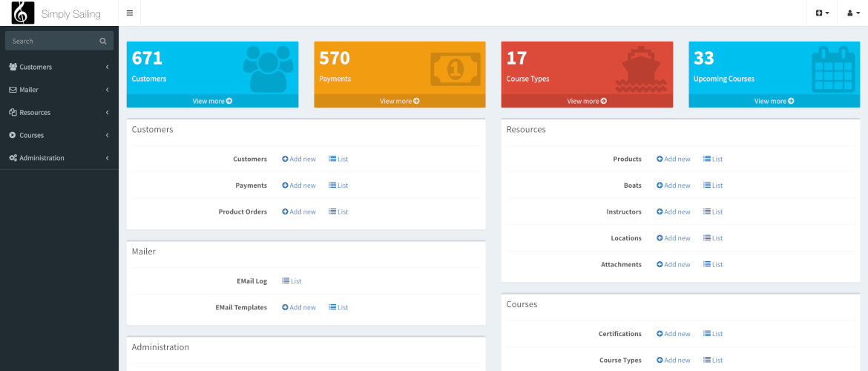
Task: Toggle the hamburger sidebar menu icon
Action: point(130,13)
